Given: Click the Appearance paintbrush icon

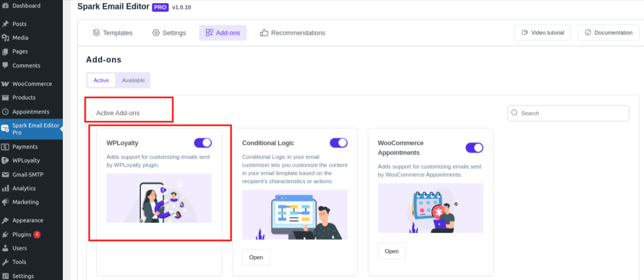Looking at the screenshot, I should coord(5,220).
